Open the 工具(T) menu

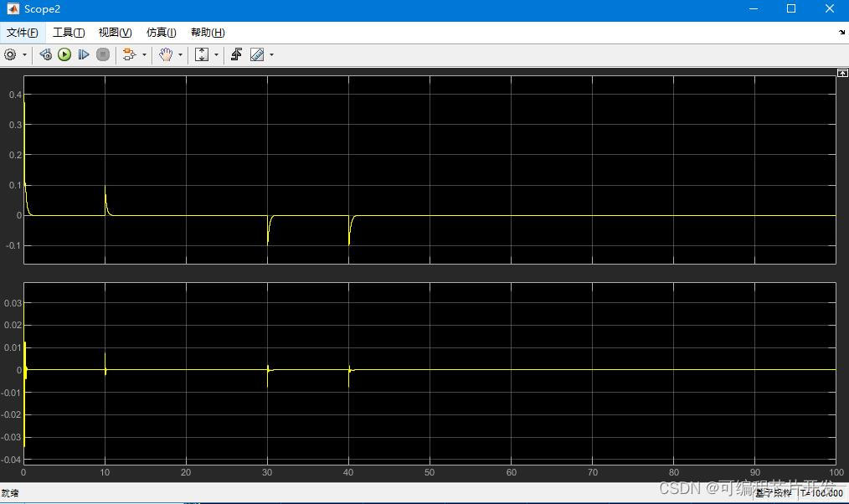[x=69, y=33]
